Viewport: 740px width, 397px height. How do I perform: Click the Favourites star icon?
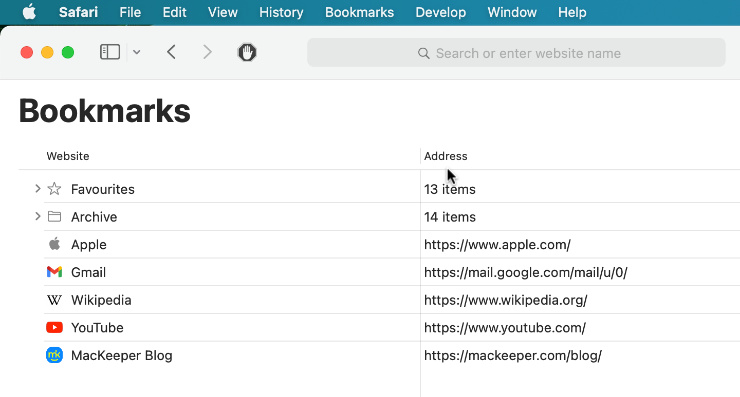(54, 189)
